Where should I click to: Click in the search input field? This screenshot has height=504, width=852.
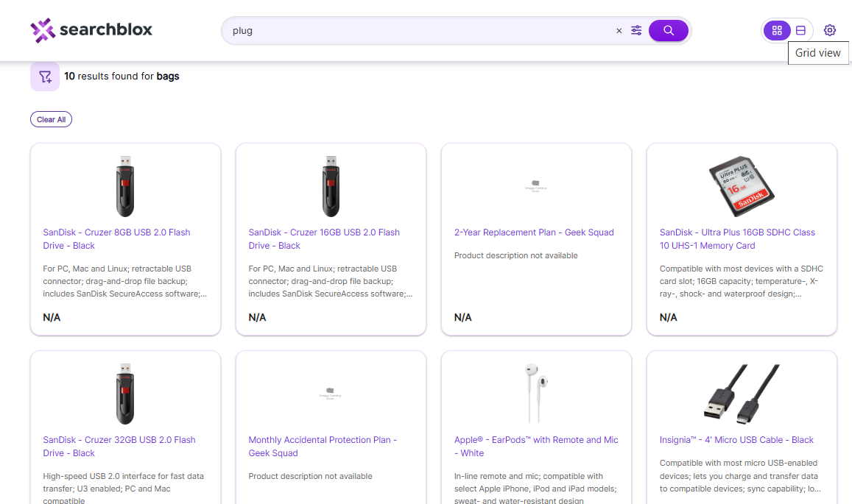coord(418,31)
